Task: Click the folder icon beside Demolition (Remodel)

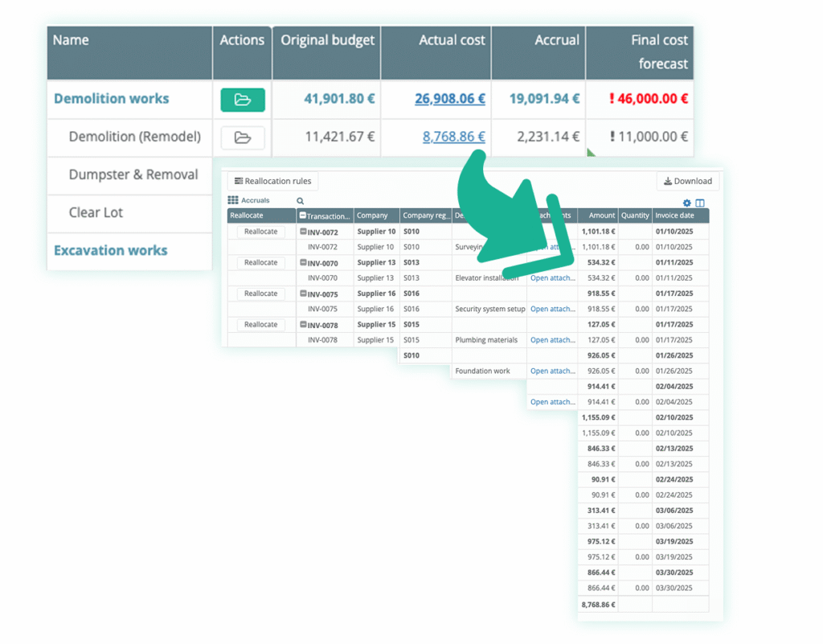Action: coord(242,137)
